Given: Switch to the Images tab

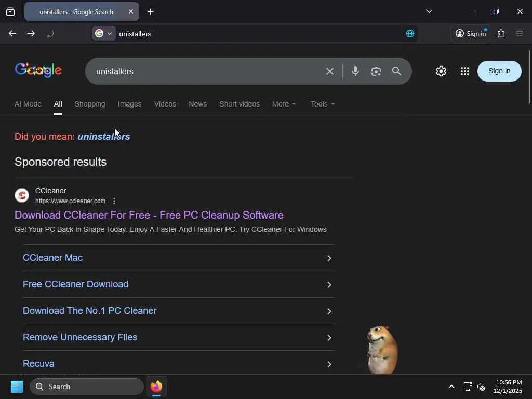Looking at the screenshot, I should pos(129,104).
